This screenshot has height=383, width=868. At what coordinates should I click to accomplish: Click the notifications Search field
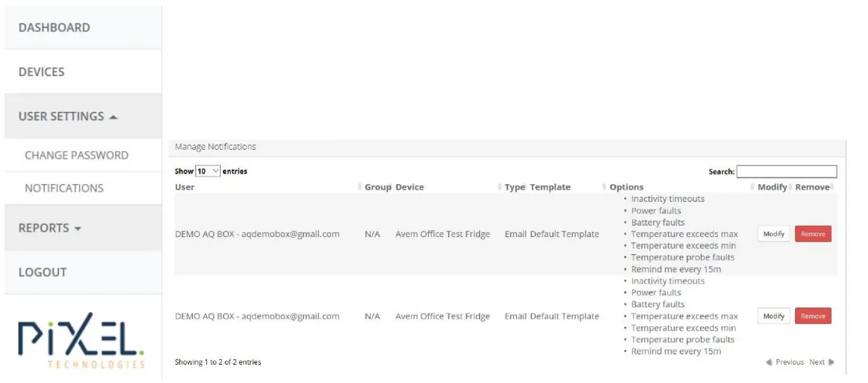(x=786, y=172)
